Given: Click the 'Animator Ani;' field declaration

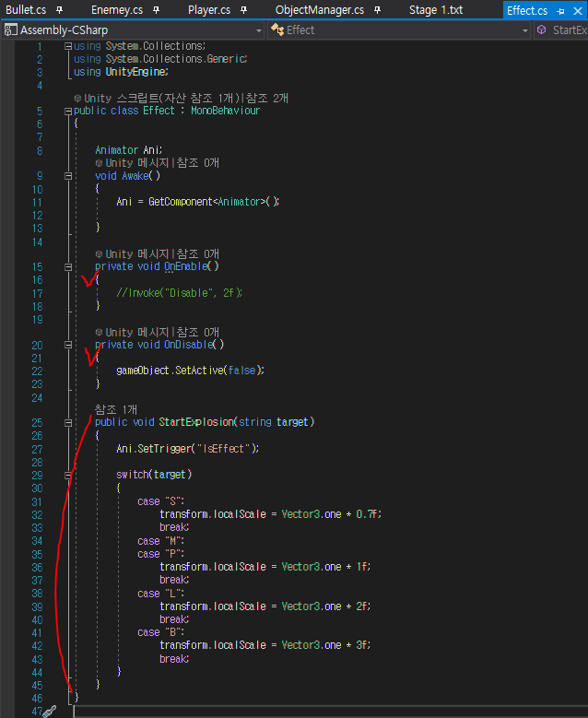Looking at the screenshot, I should 129,149.
